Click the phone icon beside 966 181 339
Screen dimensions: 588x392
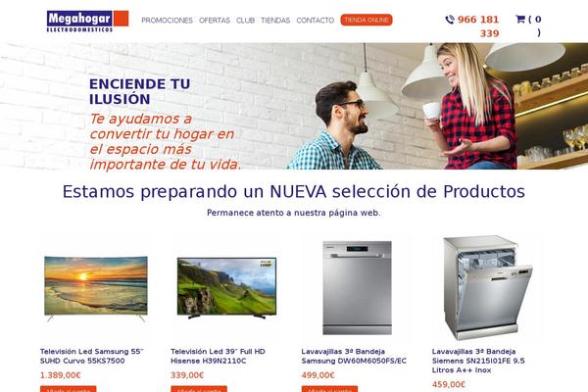coord(450,20)
